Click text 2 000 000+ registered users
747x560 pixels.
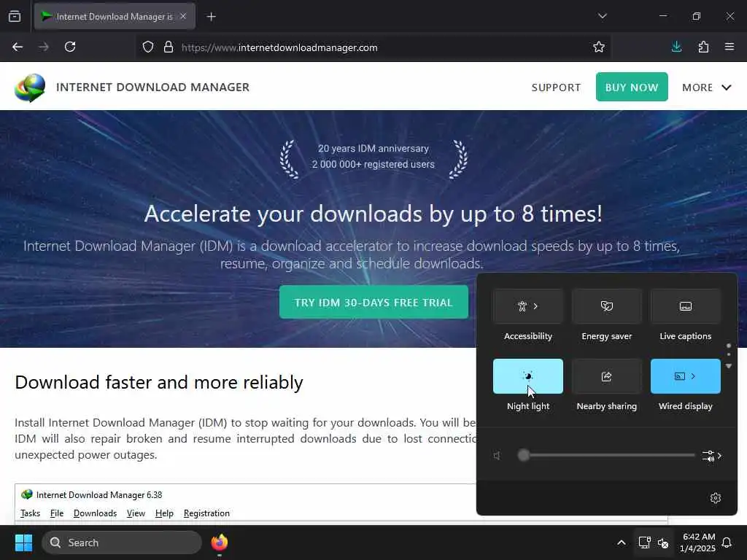[x=373, y=164]
